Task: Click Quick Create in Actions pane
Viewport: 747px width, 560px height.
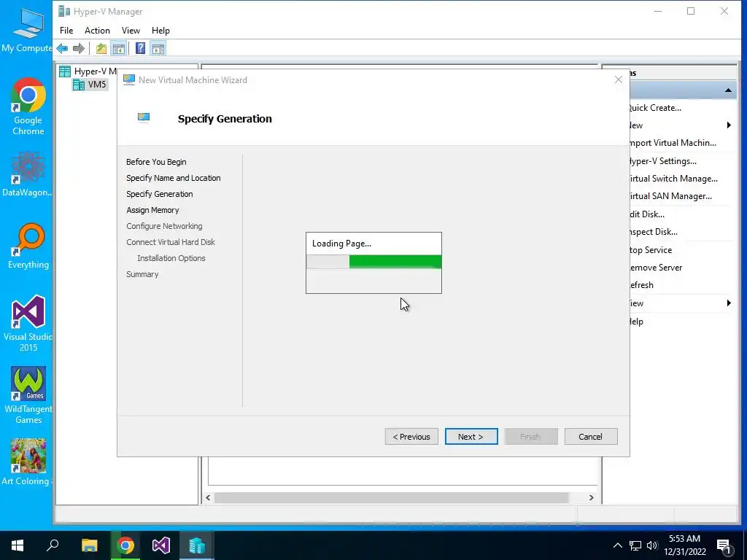Action: (x=655, y=108)
